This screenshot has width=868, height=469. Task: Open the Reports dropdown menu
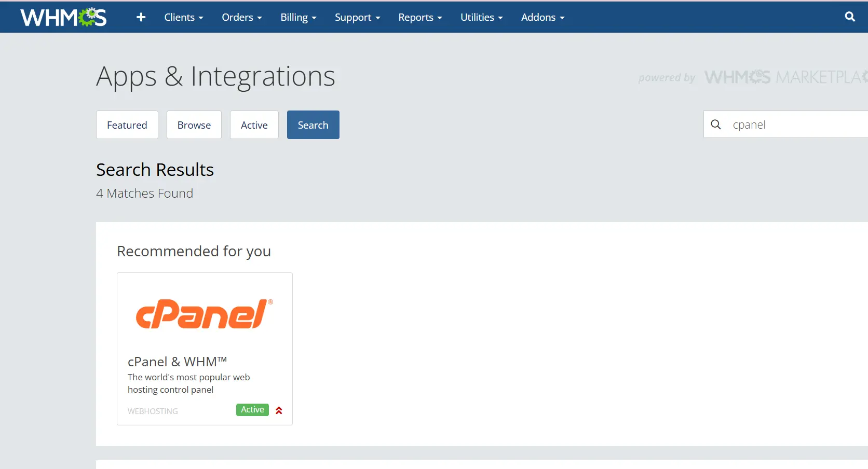[420, 17]
